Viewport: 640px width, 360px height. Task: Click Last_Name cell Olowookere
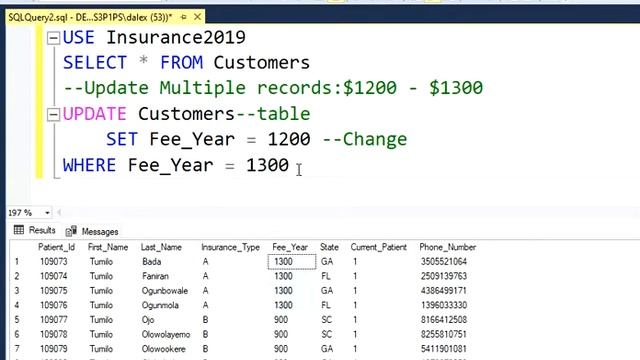pos(164,349)
